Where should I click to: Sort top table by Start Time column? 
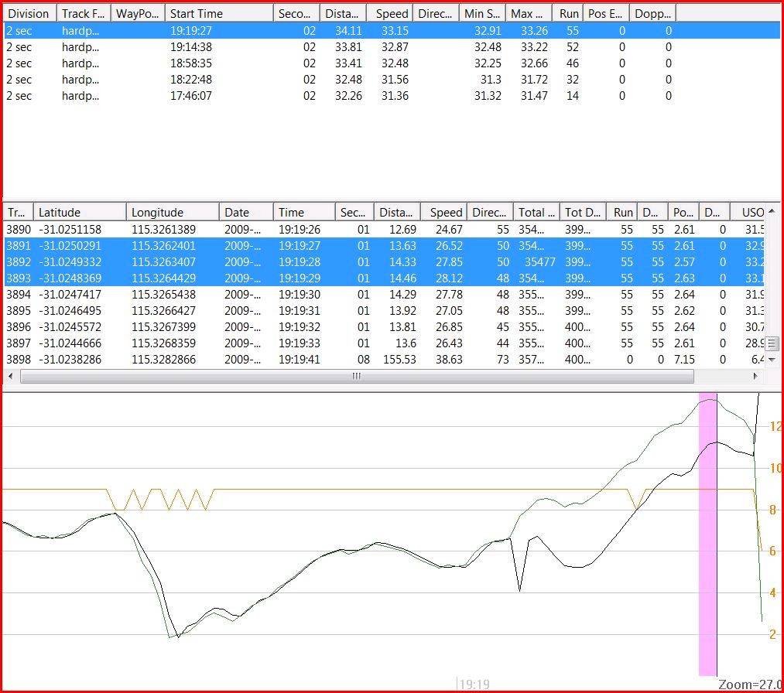[x=219, y=13]
